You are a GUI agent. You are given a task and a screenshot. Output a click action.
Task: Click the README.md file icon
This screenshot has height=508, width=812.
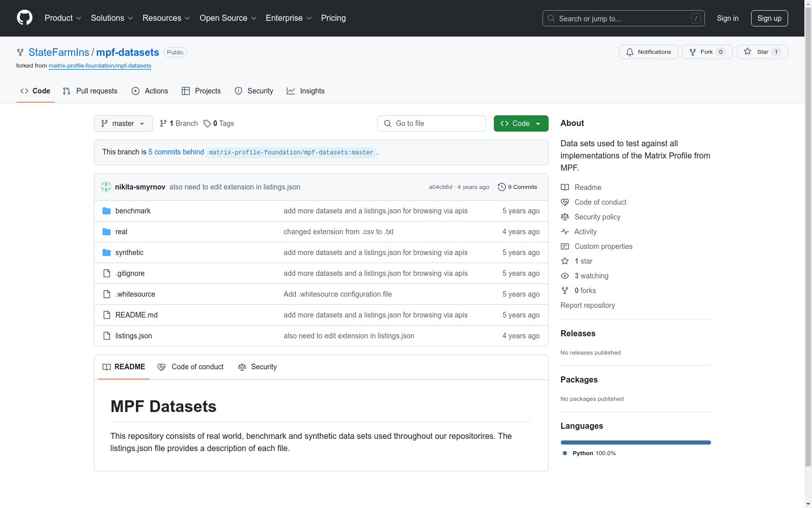coord(107,315)
